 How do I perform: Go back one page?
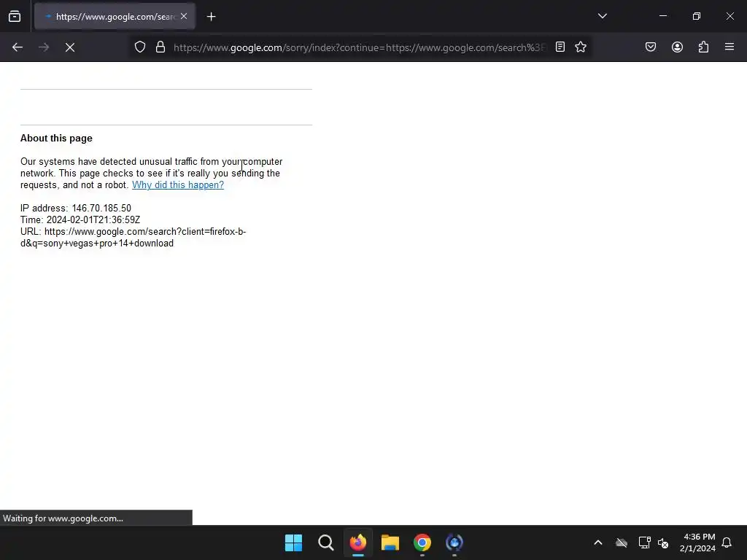point(18,47)
